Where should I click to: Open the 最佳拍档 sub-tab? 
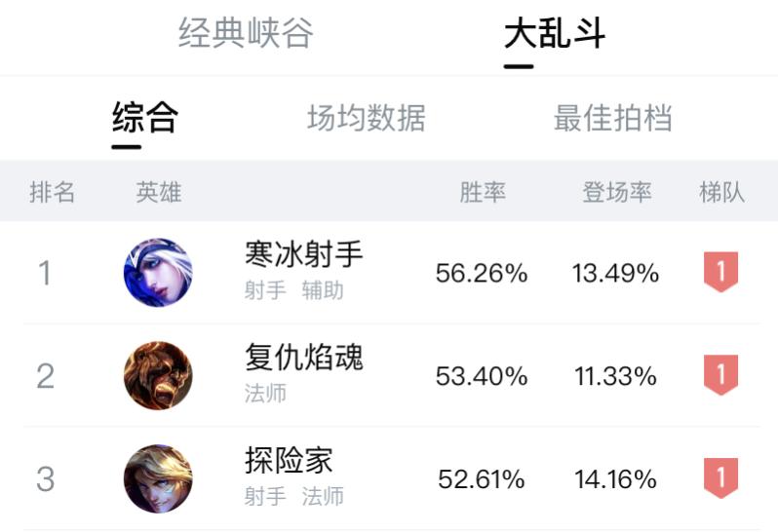pyautogui.click(x=612, y=118)
